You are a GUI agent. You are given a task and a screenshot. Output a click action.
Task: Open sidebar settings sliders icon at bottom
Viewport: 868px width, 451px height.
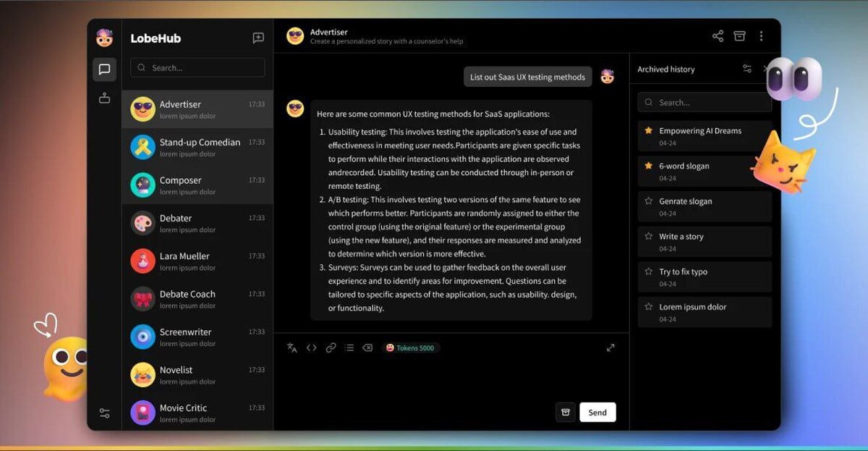tap(104, 413)
